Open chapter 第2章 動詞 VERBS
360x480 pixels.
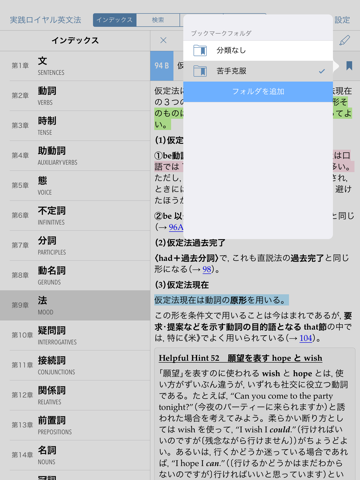[75, 96]
